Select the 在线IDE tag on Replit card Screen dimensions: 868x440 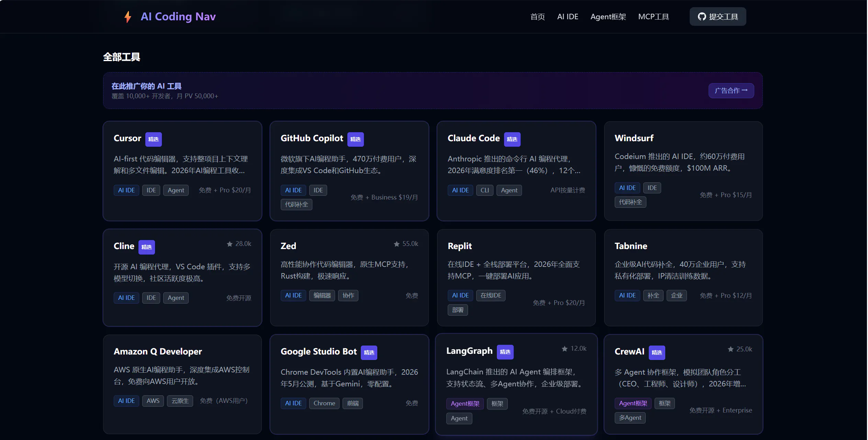491,296
